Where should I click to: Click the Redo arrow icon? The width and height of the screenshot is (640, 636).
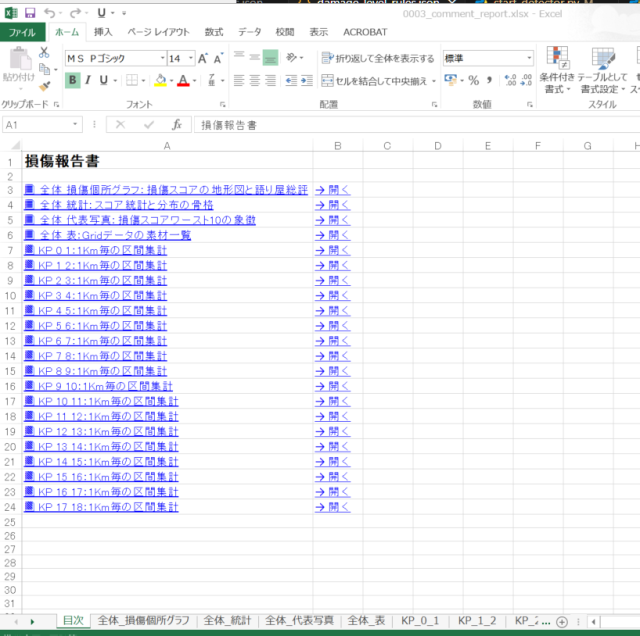point(75,13)
